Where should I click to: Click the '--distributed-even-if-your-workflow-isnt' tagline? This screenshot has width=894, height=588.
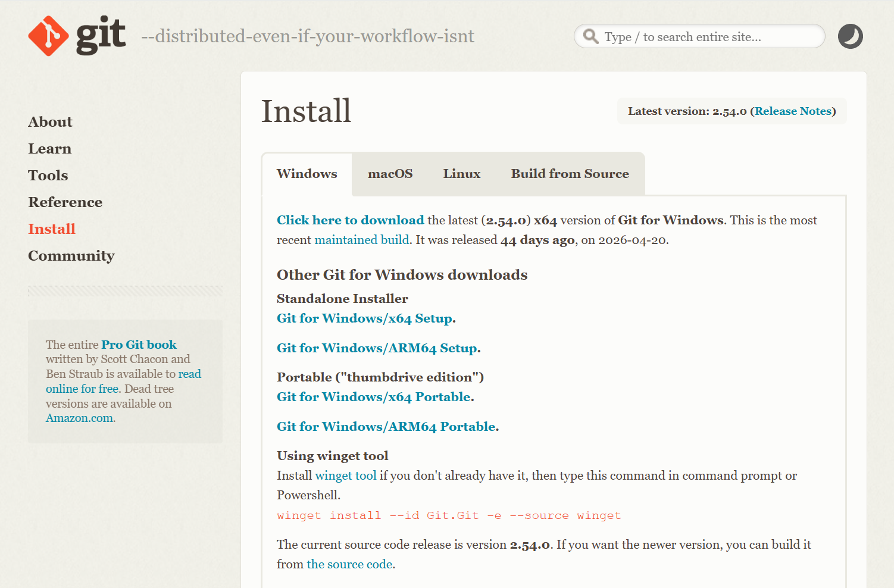[308, 36]
